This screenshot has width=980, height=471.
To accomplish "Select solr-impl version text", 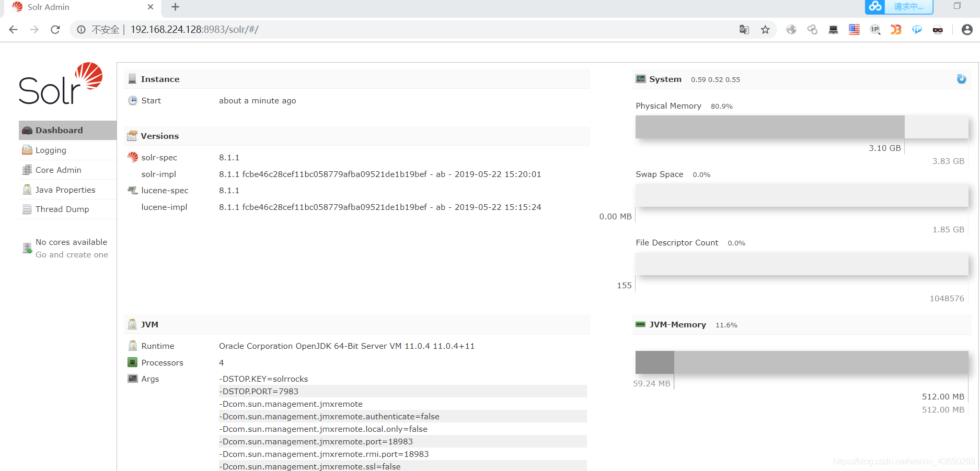I will (x=380, y=174).
